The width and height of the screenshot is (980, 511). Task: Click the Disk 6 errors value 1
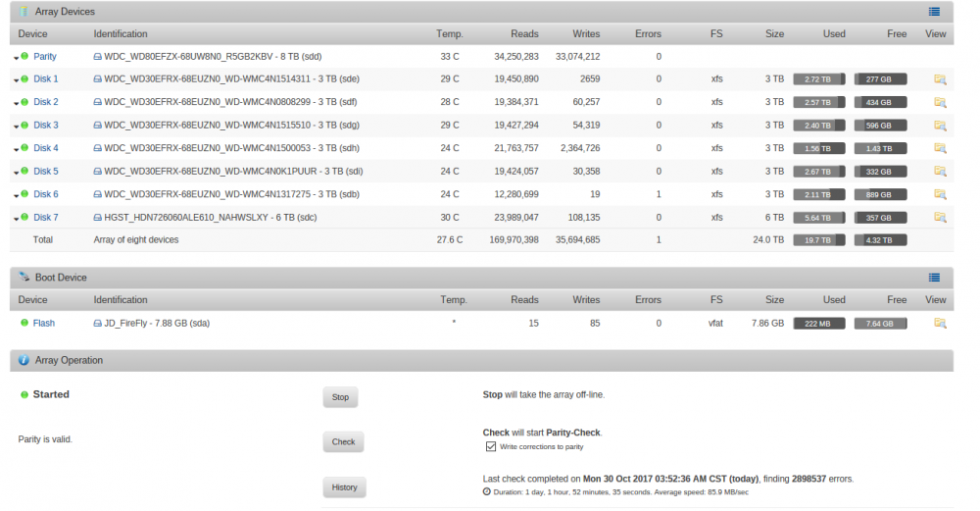659,194
